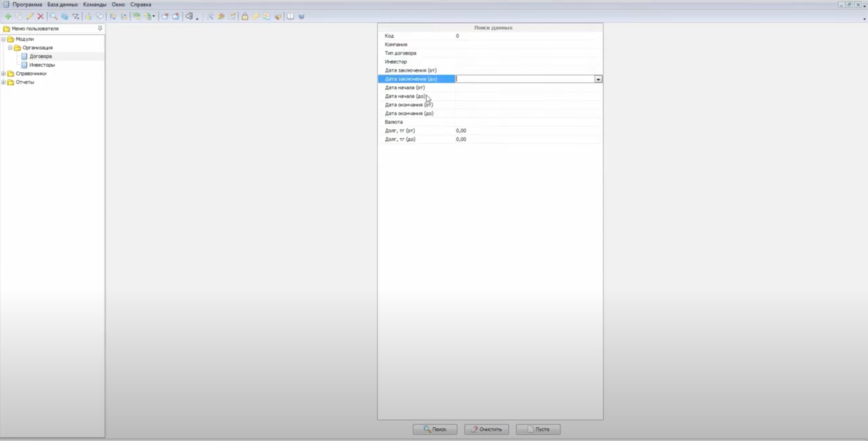Click the Очистить button
Screen dimensions: 868x441
487,429
